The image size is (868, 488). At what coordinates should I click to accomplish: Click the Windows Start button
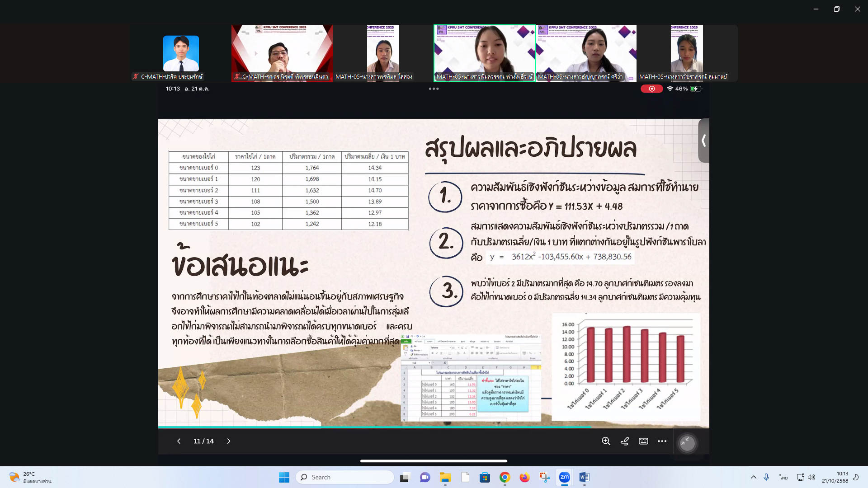(284, 477)
